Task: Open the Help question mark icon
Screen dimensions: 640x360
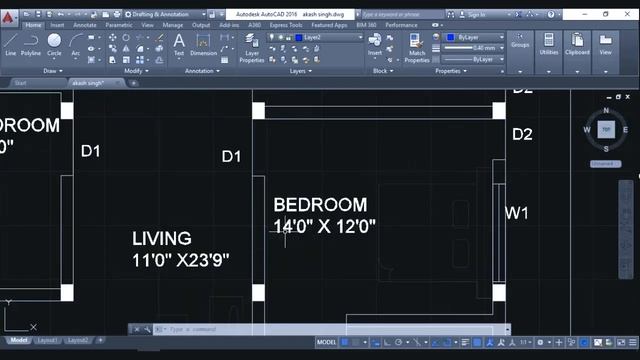Action: click(551, 14)
